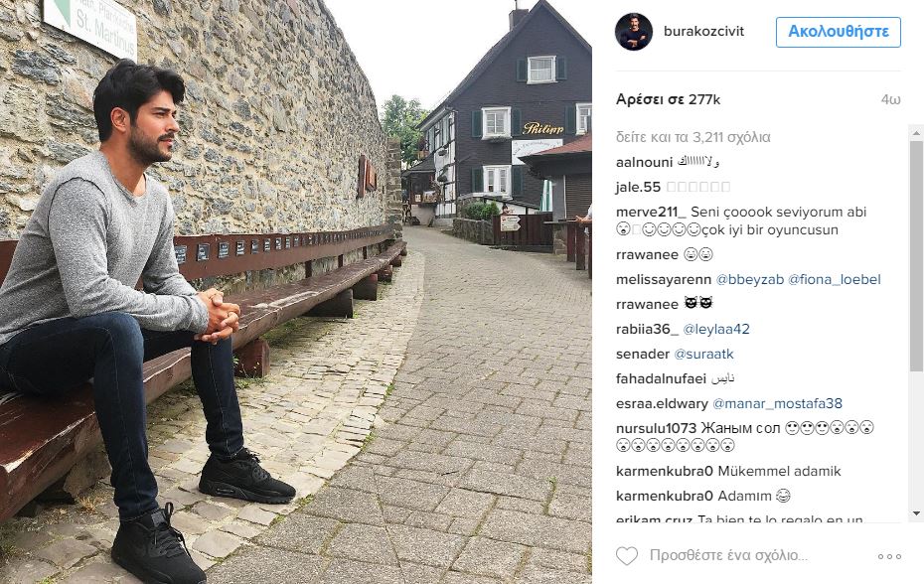Click commenter nursulu1073 username
924x584 pixels.
[x=656, y=428]
